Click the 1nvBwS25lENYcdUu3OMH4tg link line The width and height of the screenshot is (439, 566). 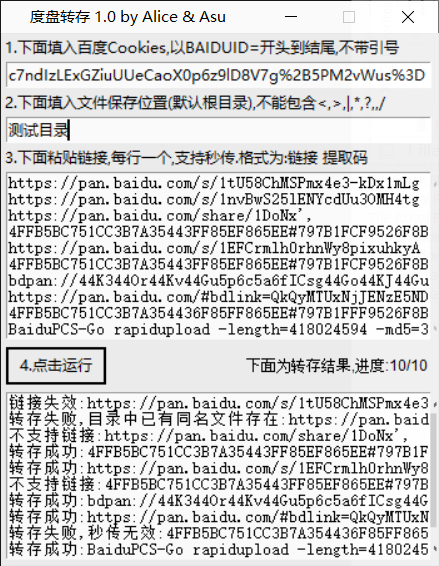tap(214, 199)
